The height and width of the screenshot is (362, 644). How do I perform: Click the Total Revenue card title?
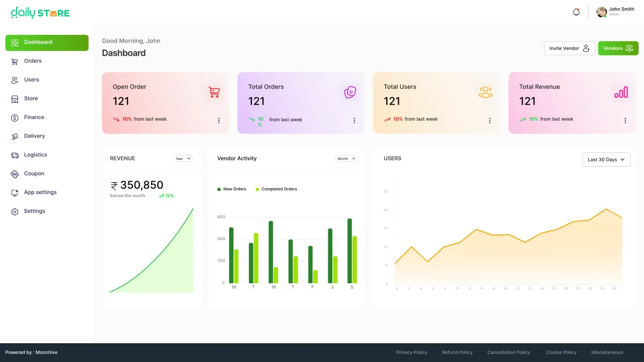click(539, 87)
